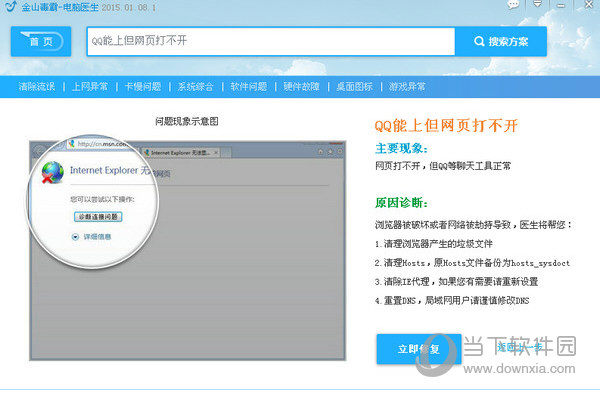Open the 卡慢问题 category
600x398 pixels.
(143, 86)
